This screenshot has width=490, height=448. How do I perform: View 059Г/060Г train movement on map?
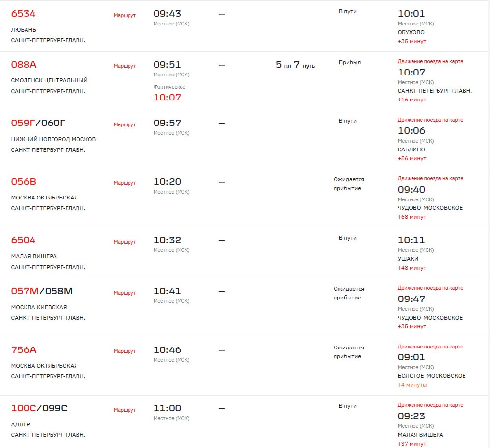(430, 120)
